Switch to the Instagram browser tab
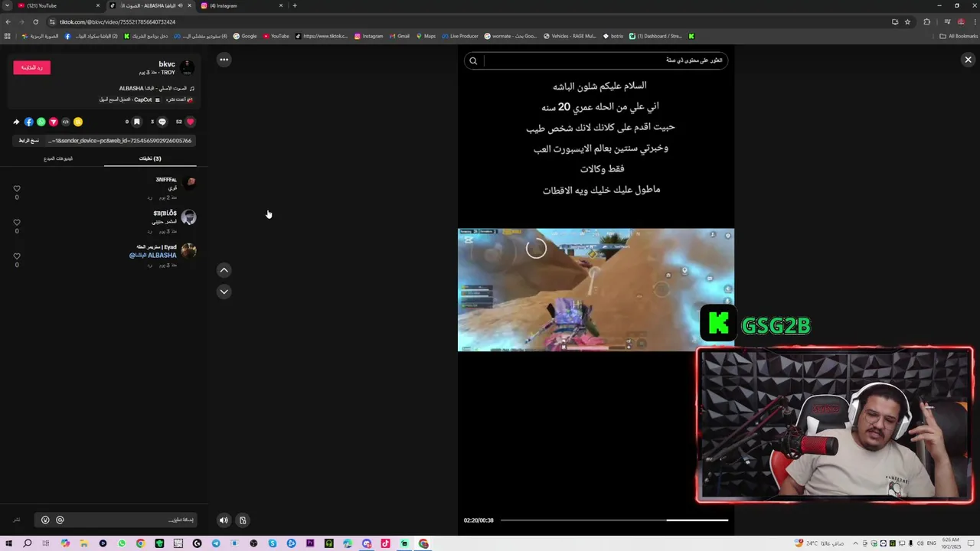Viewport: 980px width, 551px height. click(241, 5)
